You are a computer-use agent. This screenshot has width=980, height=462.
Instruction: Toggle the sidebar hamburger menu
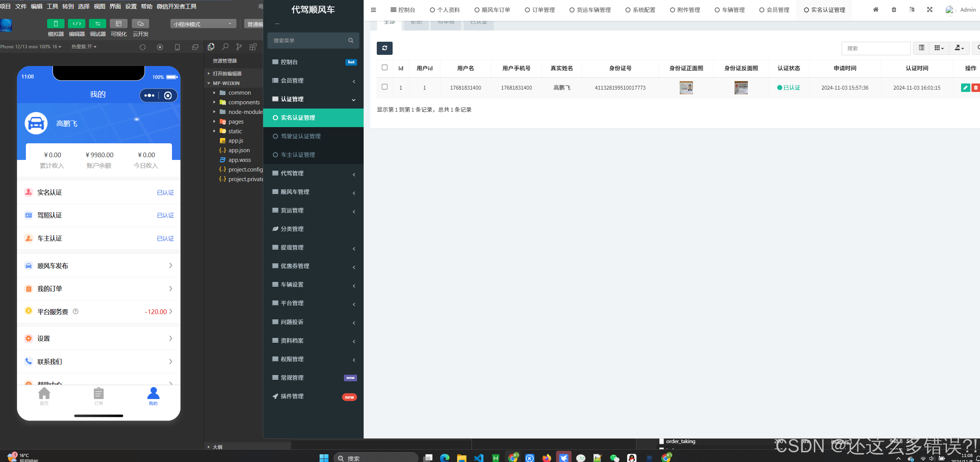pyautogui.click(x=373, y=10)
